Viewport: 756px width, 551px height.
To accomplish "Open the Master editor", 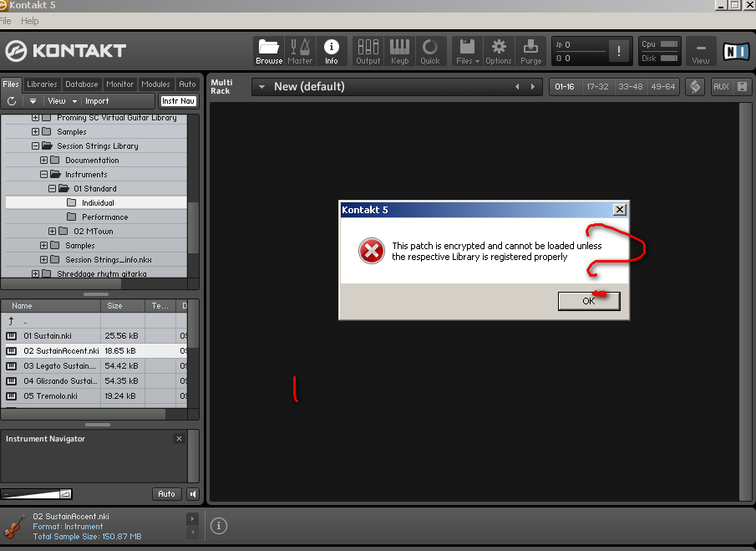I will coord(300,51).
